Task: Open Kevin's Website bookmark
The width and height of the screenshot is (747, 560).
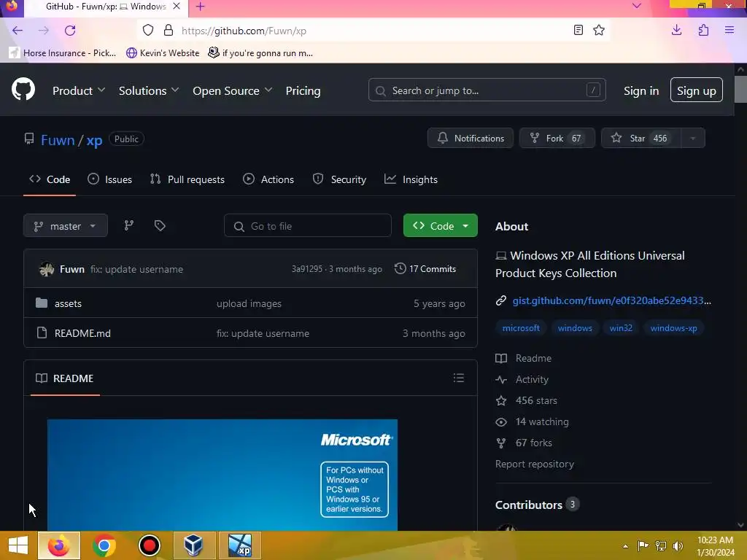Action: coord(163,52)
